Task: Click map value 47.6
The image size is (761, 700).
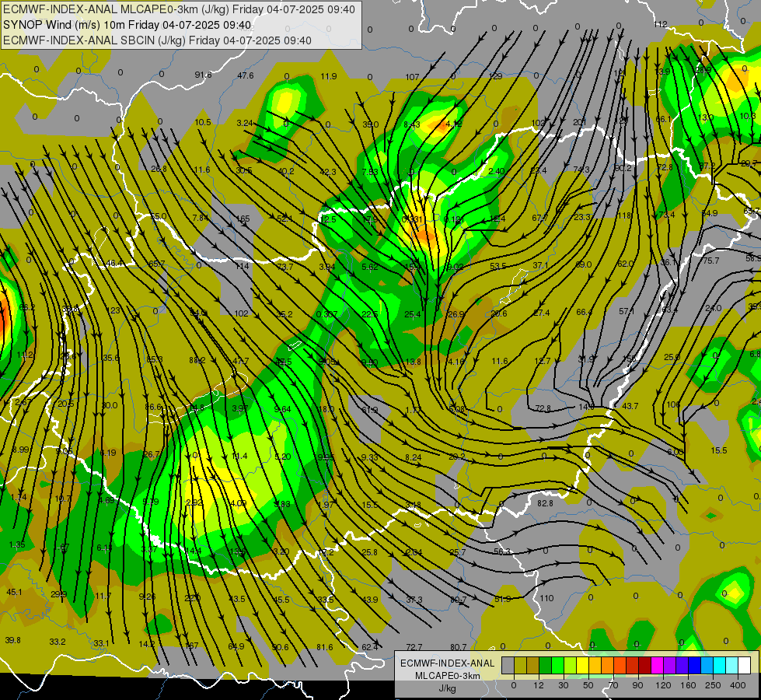Action: pos(246,75)
